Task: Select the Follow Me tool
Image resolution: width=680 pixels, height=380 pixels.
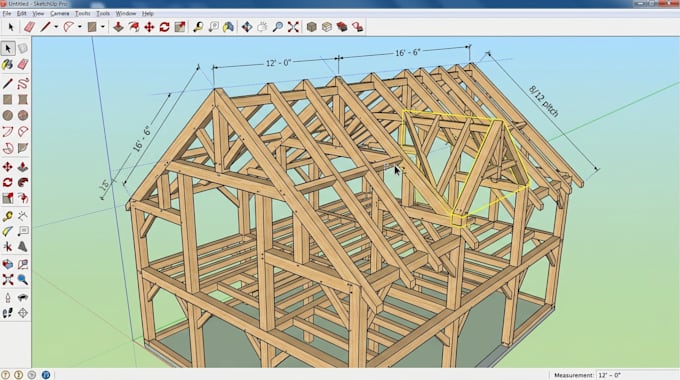Action: point(23,183)
